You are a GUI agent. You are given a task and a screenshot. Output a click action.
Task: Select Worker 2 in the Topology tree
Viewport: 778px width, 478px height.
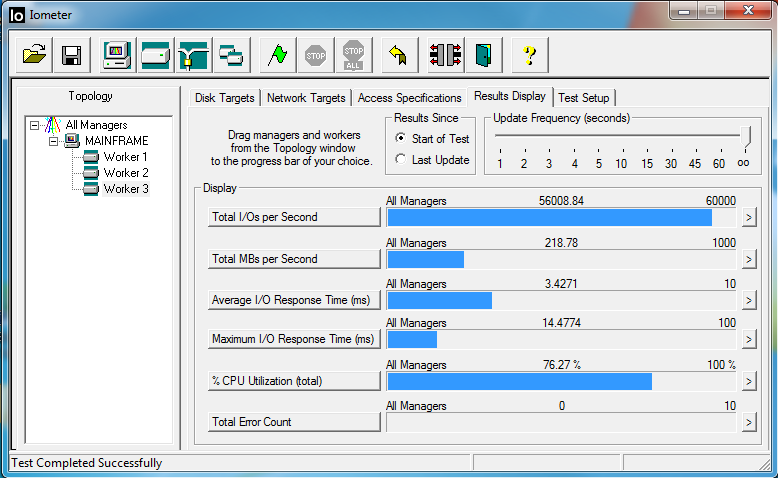[126, 173]
